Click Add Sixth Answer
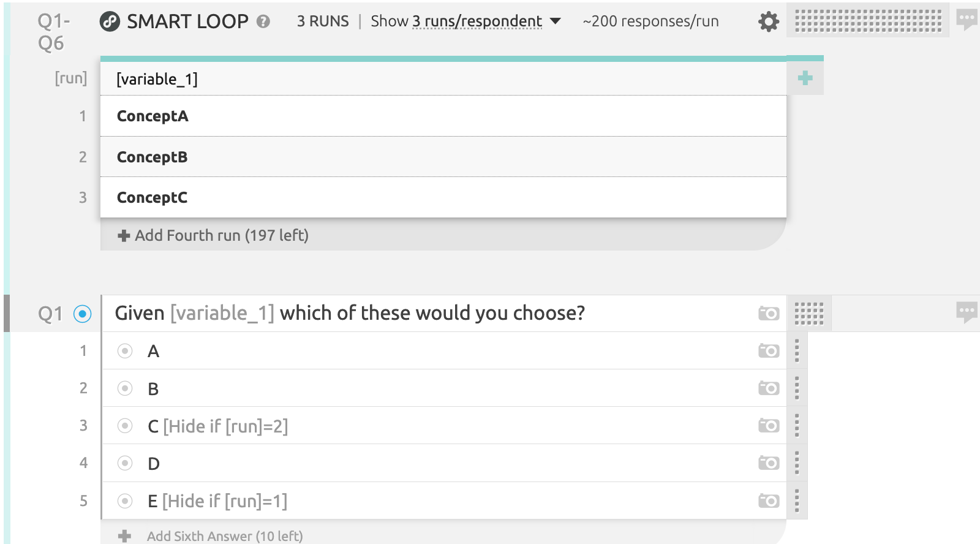 [x=210, y=536]
